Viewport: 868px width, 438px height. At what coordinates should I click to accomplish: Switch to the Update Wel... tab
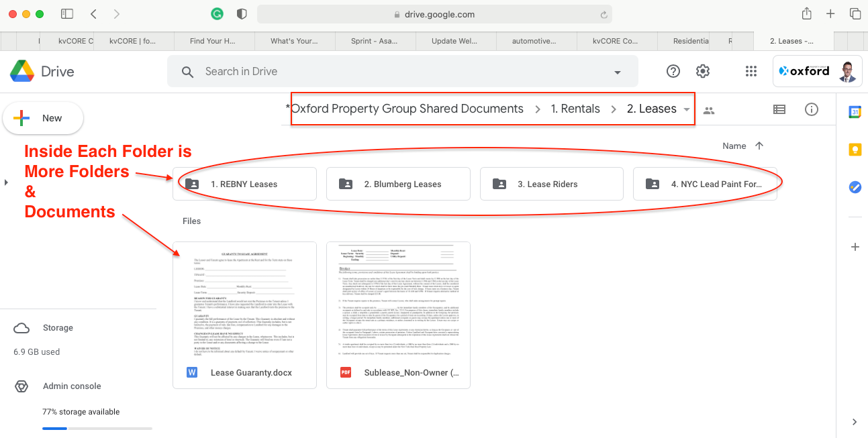click(x=456, y=41)
